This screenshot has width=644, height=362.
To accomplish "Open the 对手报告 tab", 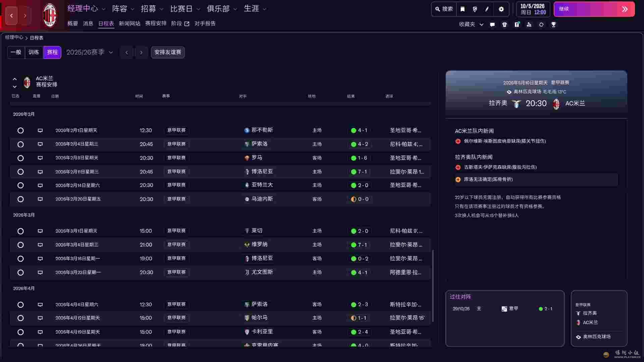I will click(205, 23).
